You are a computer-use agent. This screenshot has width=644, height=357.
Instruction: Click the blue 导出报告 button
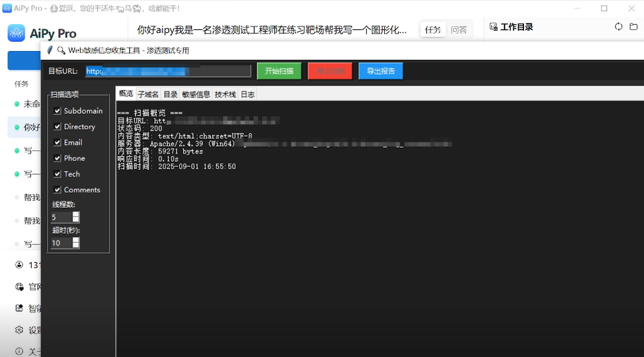[x=380, y=71]
